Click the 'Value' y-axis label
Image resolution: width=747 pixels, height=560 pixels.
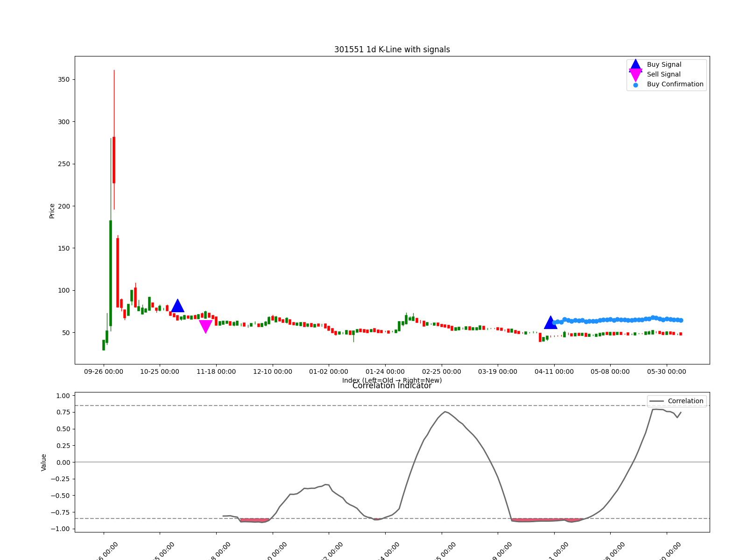(44, 462)
